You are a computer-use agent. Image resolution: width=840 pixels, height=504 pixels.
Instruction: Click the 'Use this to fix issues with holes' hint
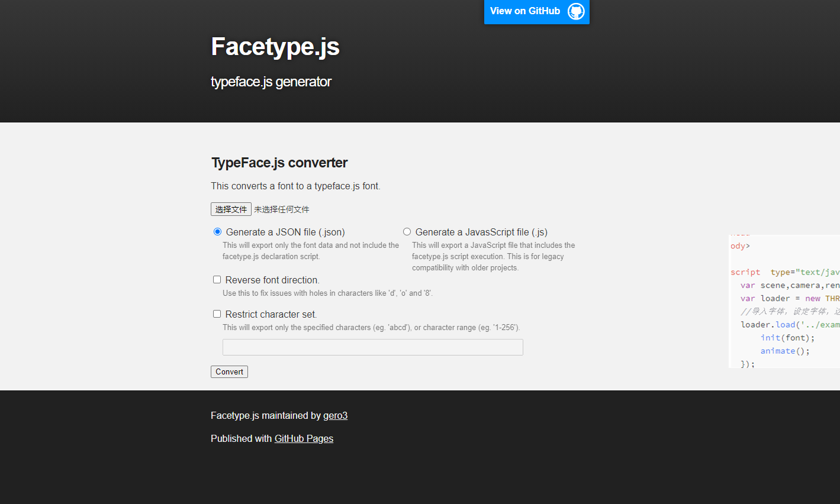coord(327,293)
